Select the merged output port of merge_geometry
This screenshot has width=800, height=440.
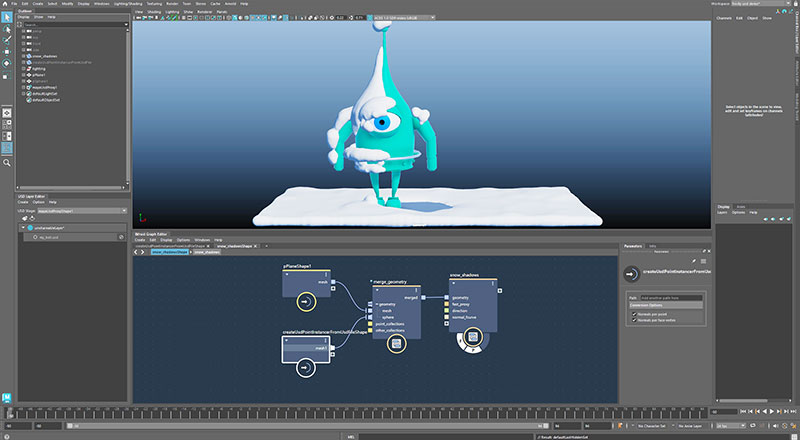pyautogui.click(x=423, y=298)
